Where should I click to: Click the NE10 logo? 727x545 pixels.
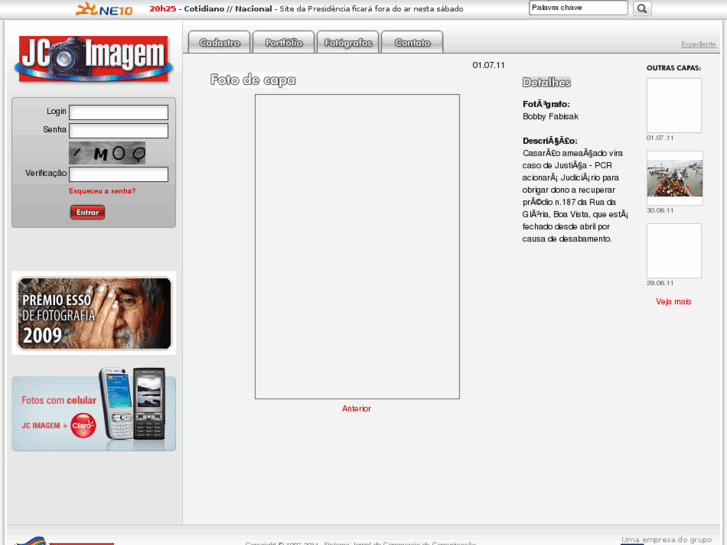(104, 9)
